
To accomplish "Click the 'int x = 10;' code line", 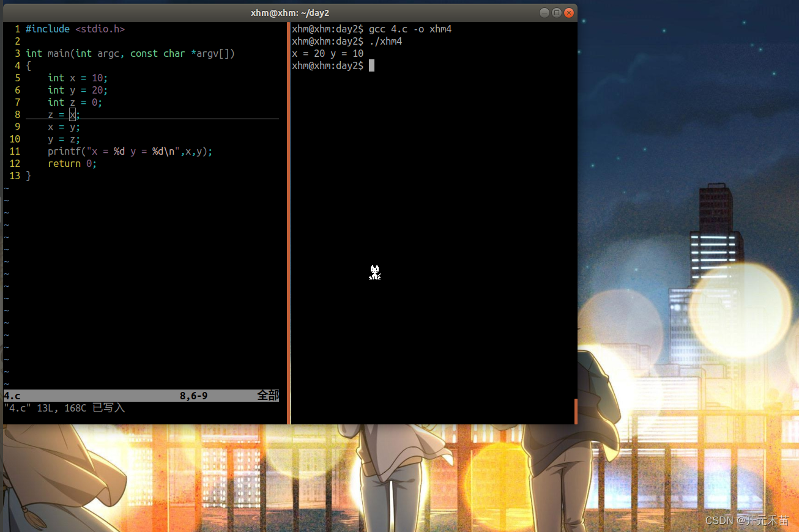I will (78, 78).
